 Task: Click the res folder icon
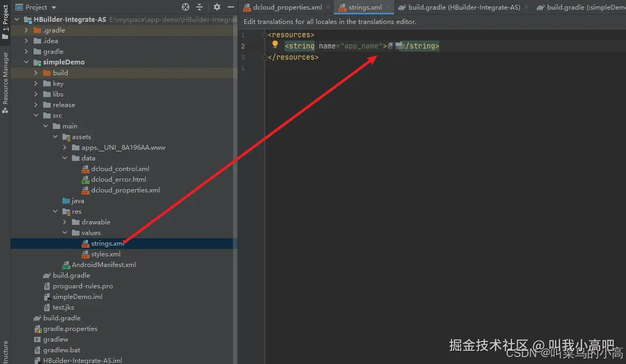(66, 212)
